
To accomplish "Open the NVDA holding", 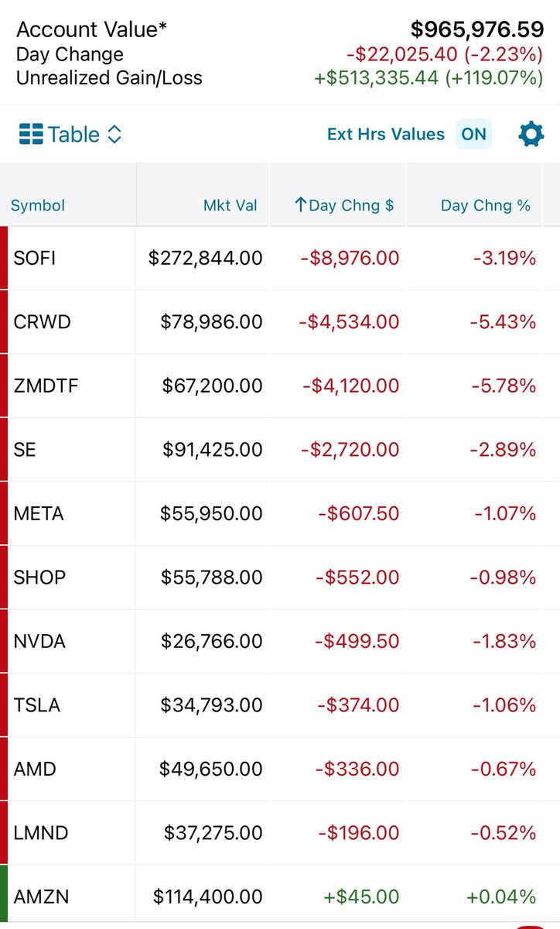I will coord(39,641).
